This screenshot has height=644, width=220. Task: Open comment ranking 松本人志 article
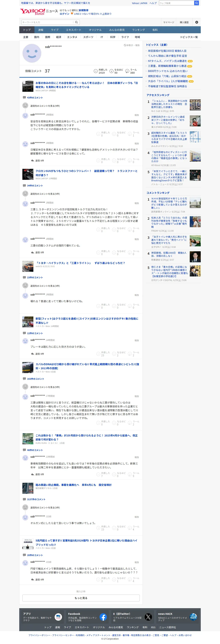[x=169, y=222]
